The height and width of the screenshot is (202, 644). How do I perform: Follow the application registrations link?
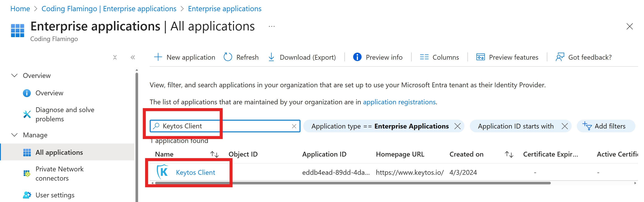click(x=399, y=102)
